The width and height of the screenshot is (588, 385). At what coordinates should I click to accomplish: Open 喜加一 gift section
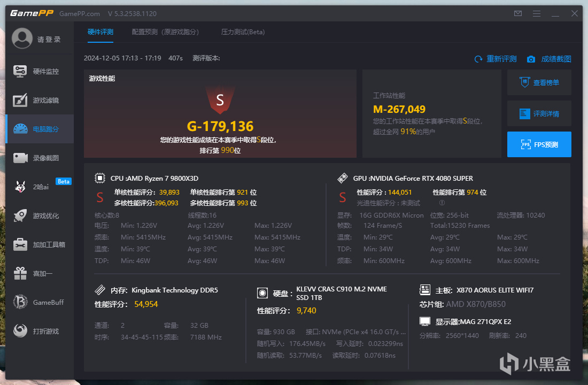click(40, 274)
